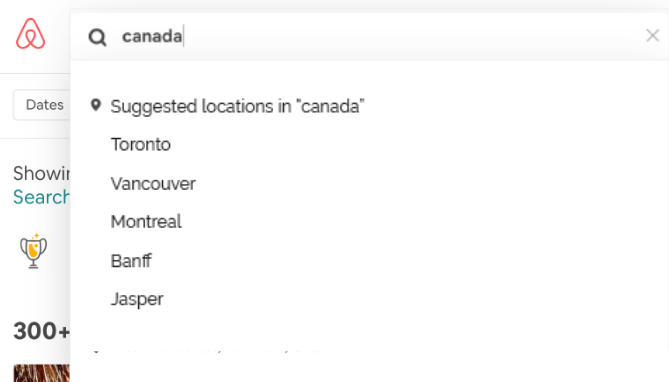Click the typed word 'canada'

(152, 36)
